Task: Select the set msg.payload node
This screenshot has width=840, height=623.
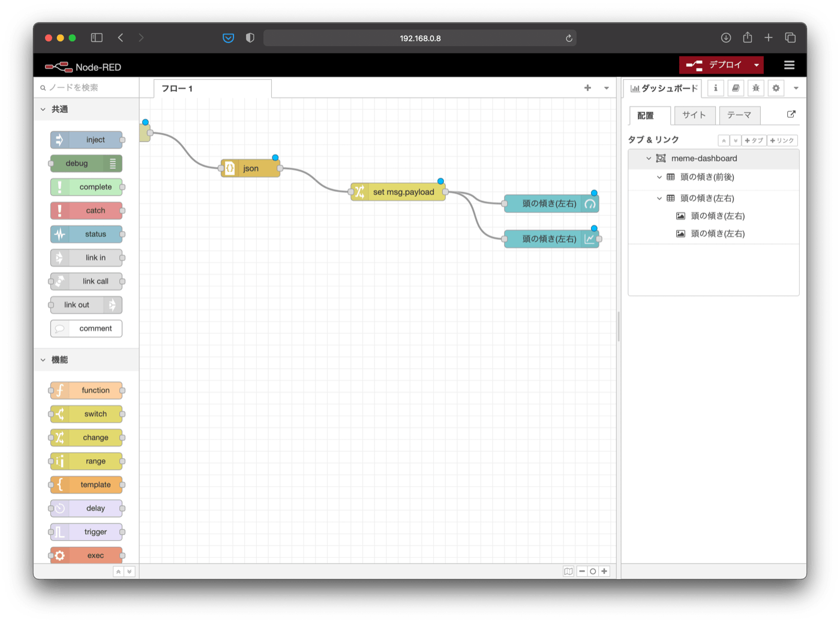Action: tap(398, 192)
